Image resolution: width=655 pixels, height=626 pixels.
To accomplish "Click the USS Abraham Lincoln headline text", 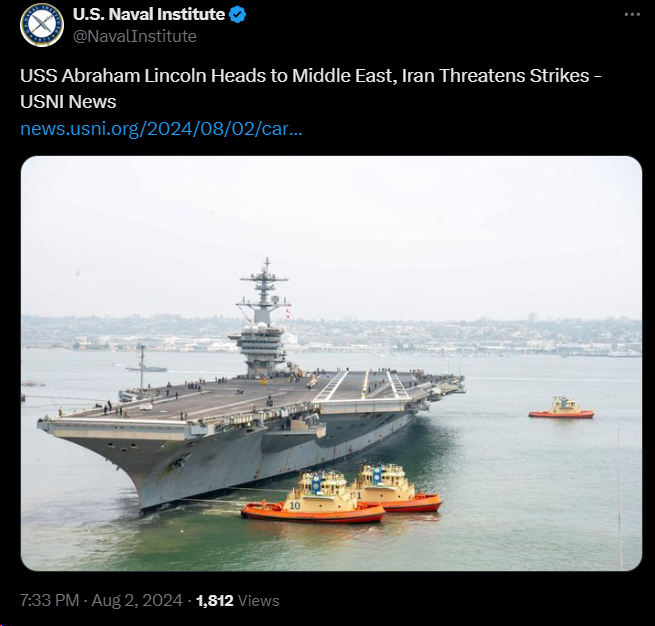I will [311, 76].
